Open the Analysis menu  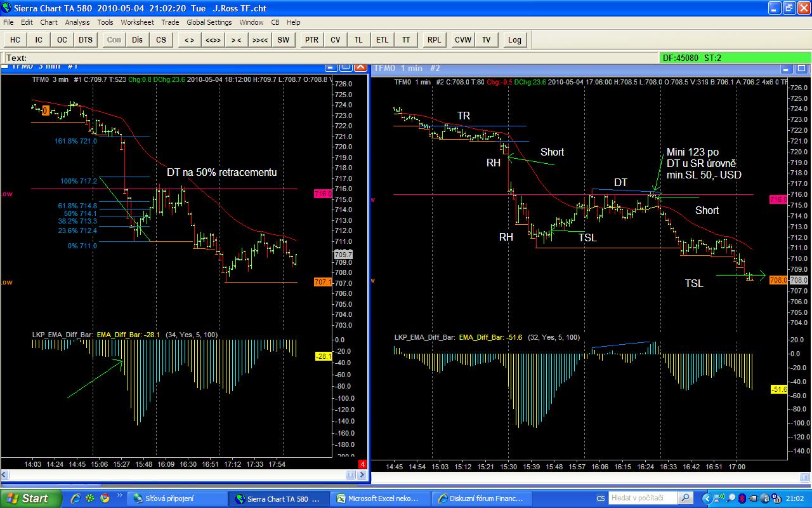[77, 22]
